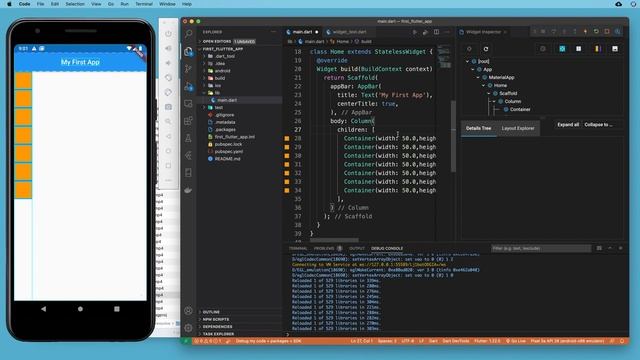The image size is (640, 360).
Task: Open README.md in explorer
Action: click(227, 159)
